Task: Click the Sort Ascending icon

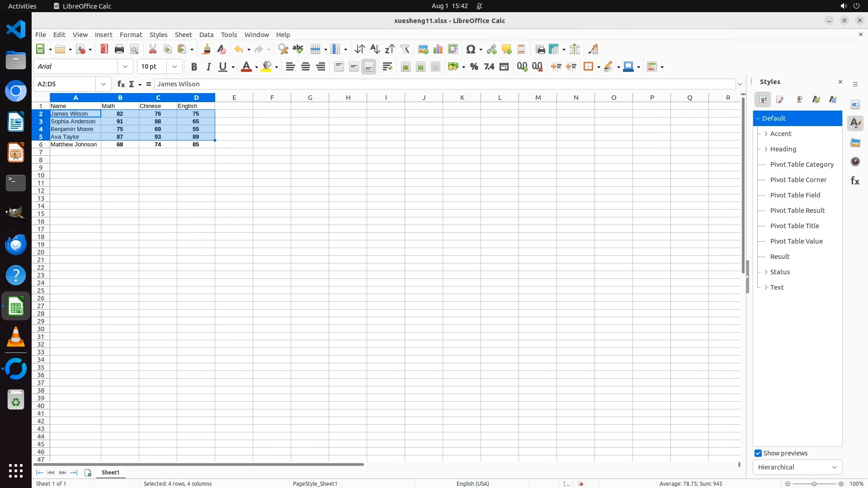Action: click(x=375, y=49)
